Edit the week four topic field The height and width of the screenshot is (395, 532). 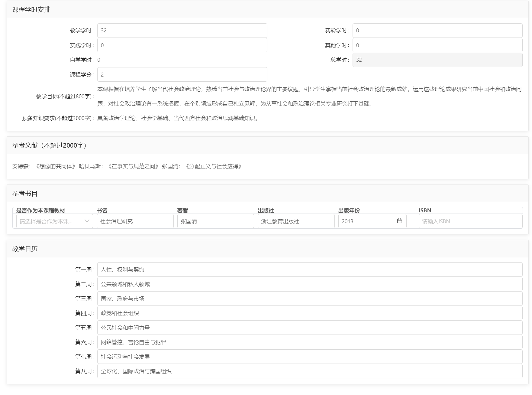point(310,313)
